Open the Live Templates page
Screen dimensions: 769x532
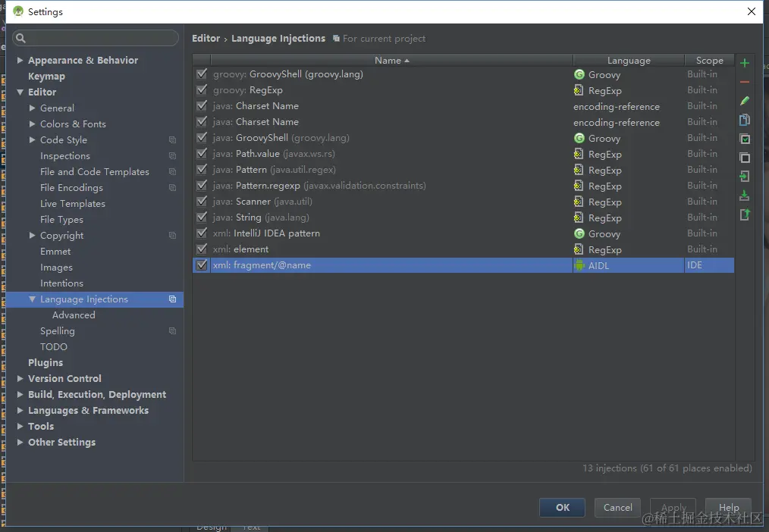tap(73, 204)
